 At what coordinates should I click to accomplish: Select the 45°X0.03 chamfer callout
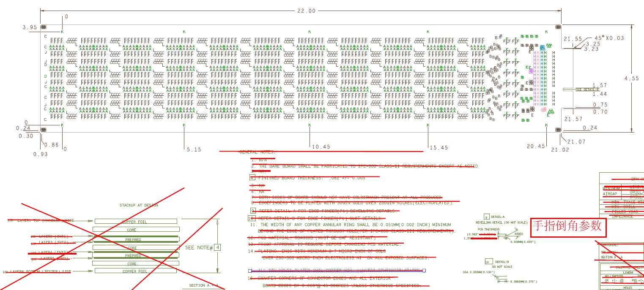[x=609, y=38]
